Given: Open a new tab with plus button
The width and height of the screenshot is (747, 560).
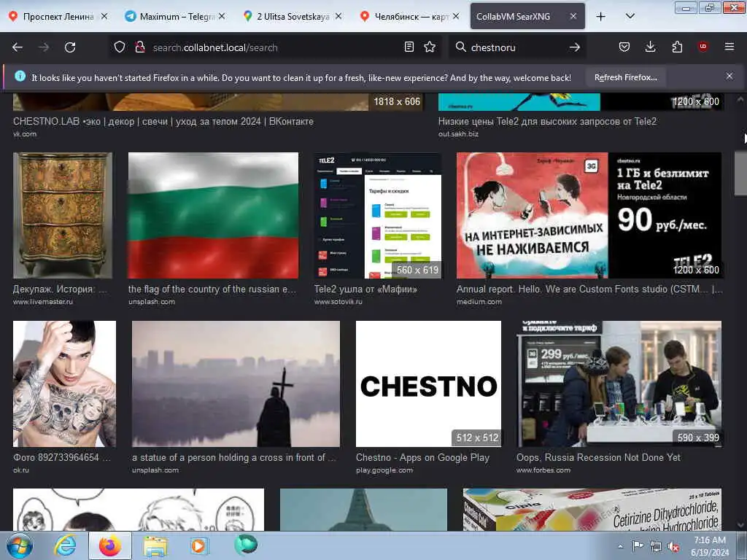Looking at the screenshot, I should 601,17.
